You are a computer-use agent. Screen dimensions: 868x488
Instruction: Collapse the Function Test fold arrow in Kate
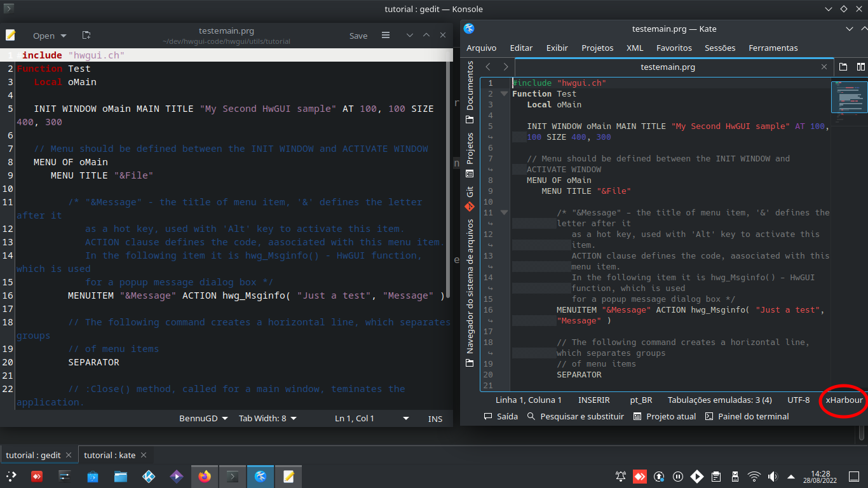coord(505,94)
